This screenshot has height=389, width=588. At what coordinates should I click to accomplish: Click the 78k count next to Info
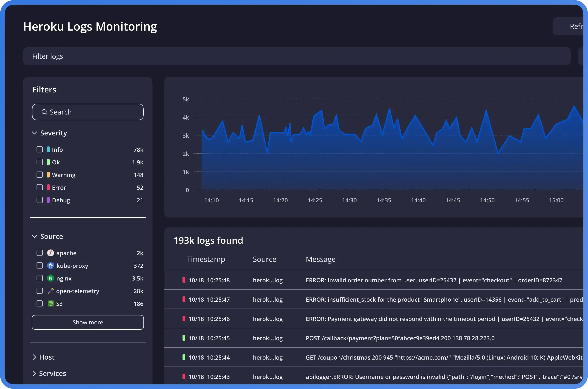point(138,150)
